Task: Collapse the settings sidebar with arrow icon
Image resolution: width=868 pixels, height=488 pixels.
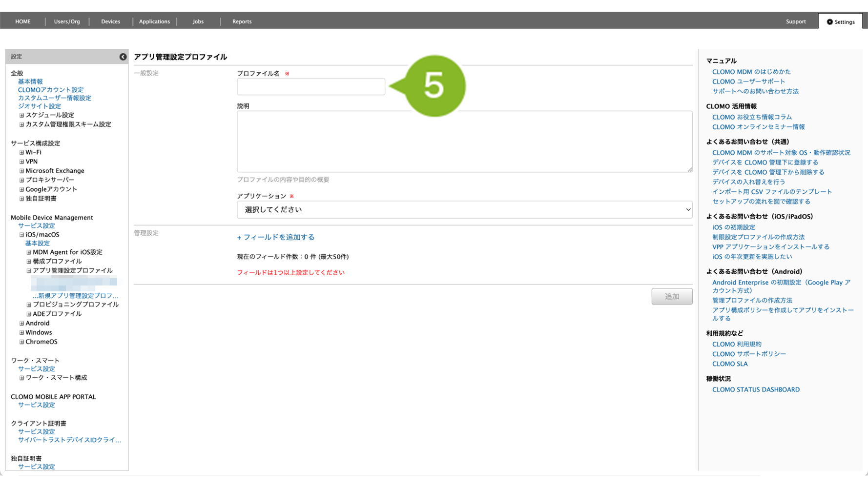Action: click(x=123, y=57)
